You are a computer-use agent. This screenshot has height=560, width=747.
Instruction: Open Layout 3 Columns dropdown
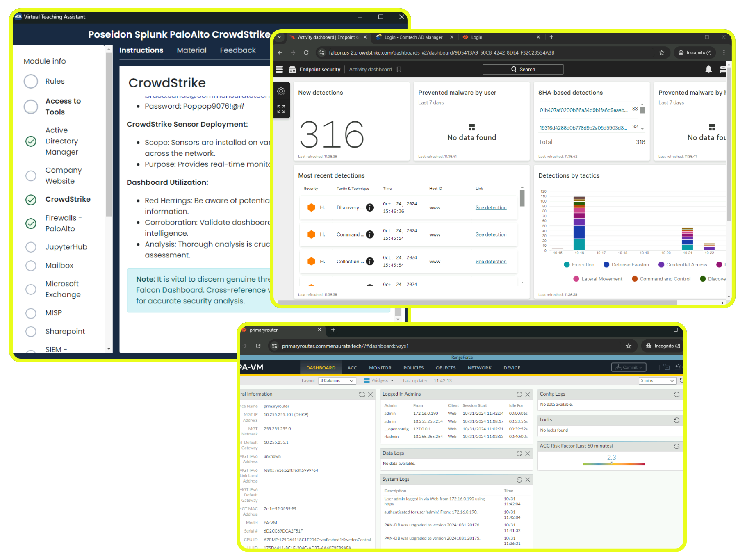pyautogui.click(x=337, y=381)
